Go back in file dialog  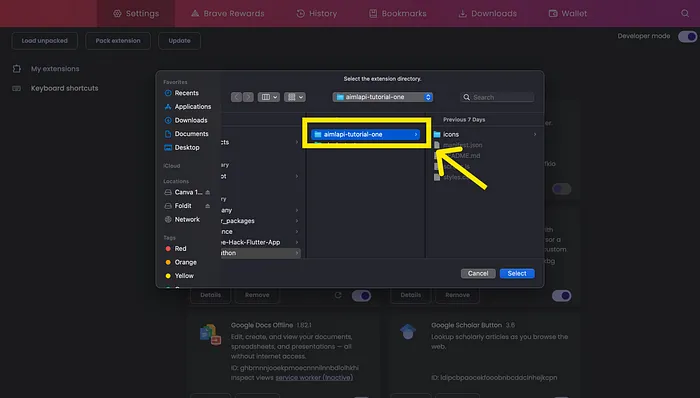coord(237,97)
